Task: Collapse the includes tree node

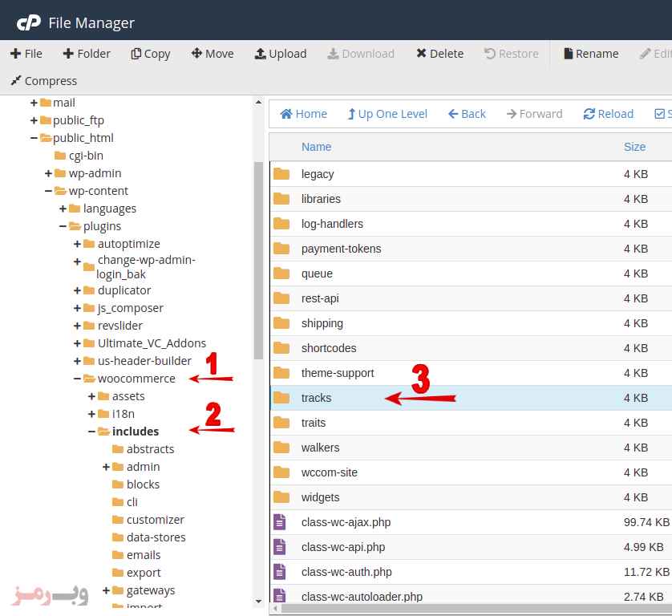Action: pos(91,432)
